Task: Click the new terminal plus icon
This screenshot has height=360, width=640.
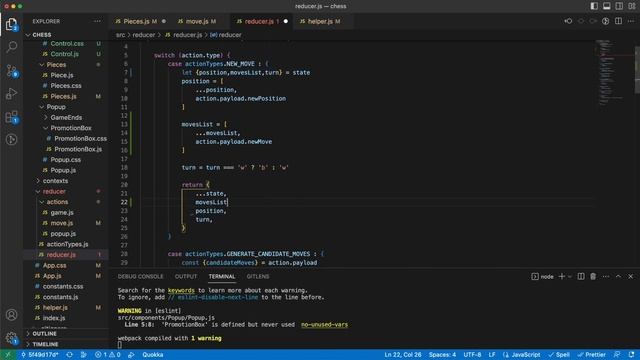Action: (562, 276)
